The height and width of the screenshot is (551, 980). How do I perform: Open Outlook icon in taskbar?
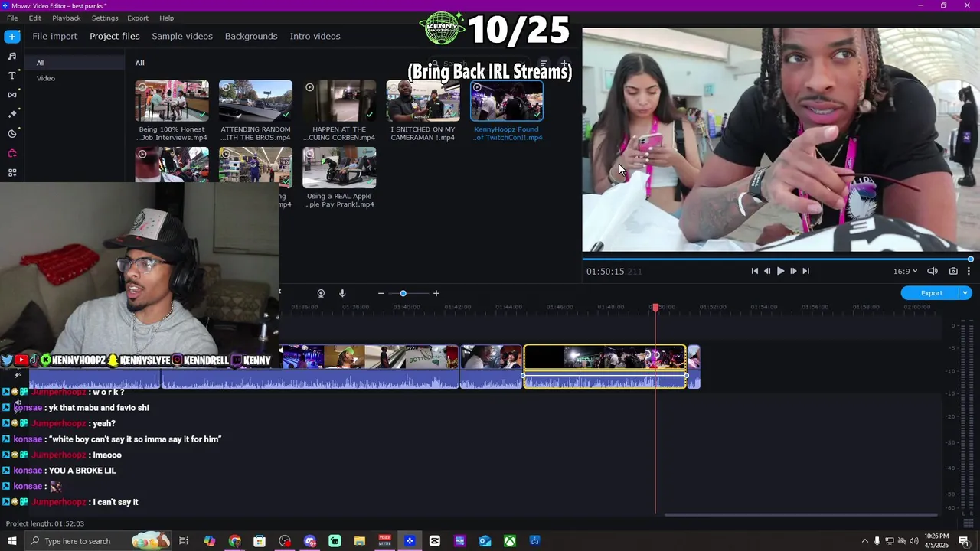pos(485,541)
